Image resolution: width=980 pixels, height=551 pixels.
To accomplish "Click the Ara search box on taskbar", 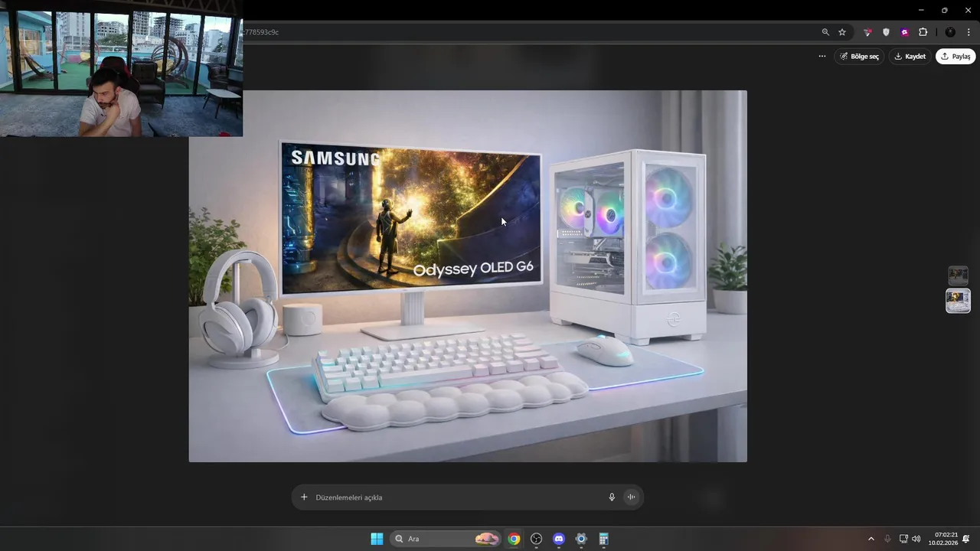I will coord(445,539).
